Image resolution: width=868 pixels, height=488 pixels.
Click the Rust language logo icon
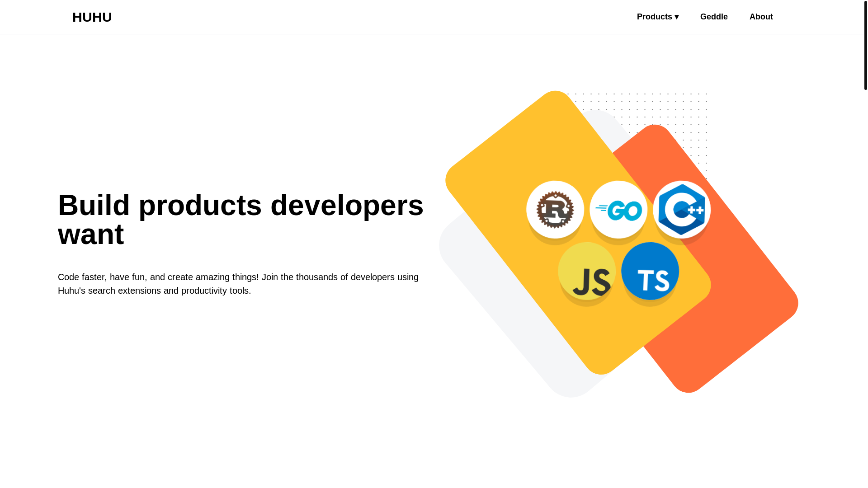click(x=555, y=210)
